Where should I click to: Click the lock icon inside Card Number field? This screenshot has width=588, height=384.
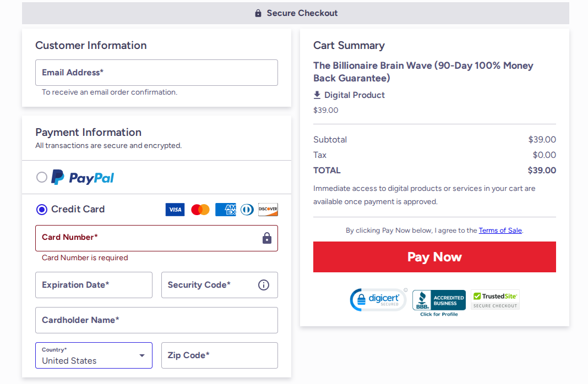[x=266, y=238]
